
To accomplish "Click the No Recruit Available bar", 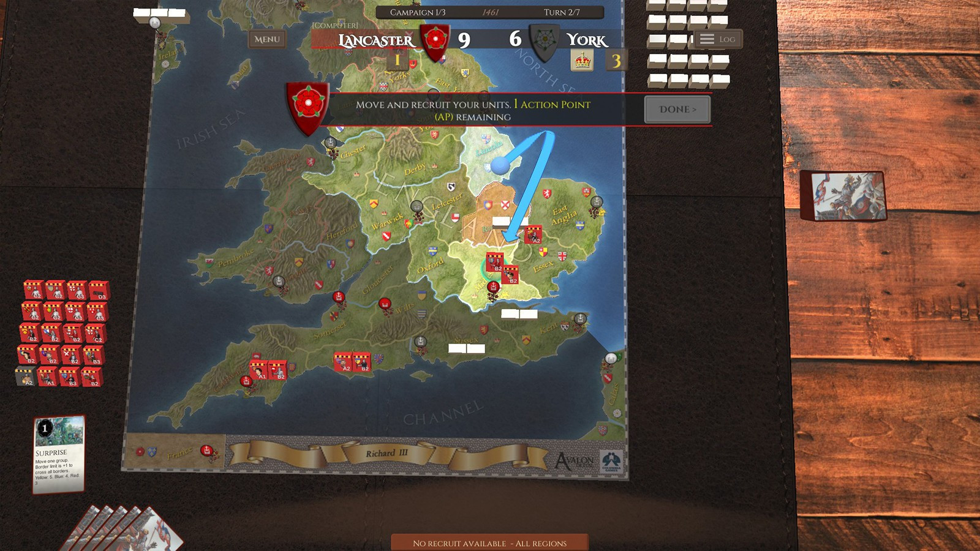I will tap(489, 542).
